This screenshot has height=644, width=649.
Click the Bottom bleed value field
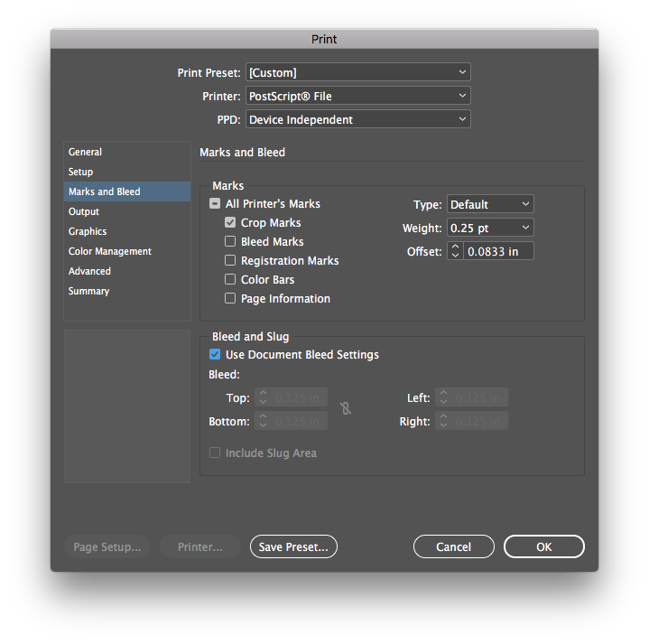point(299,421)
